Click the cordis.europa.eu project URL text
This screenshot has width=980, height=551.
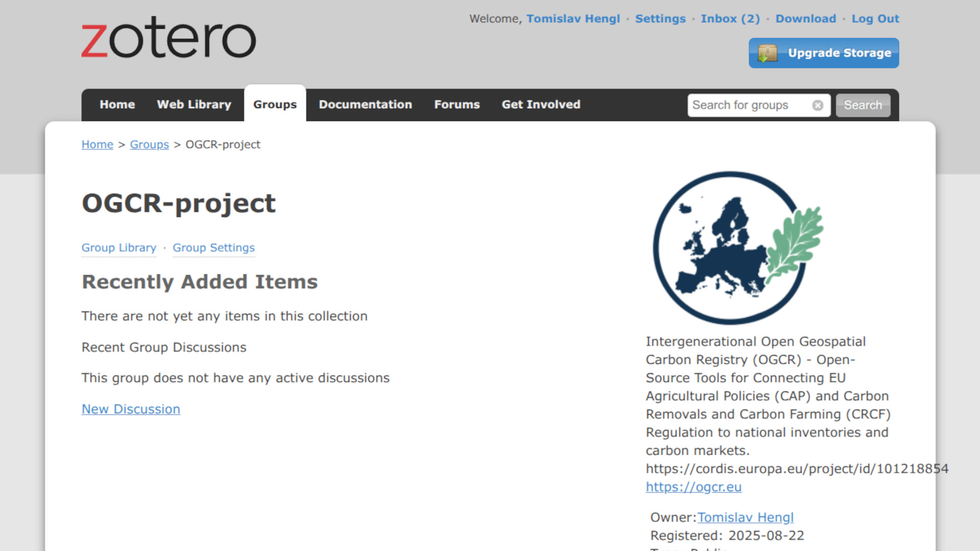pyautogui.click(x=797, y=469)
